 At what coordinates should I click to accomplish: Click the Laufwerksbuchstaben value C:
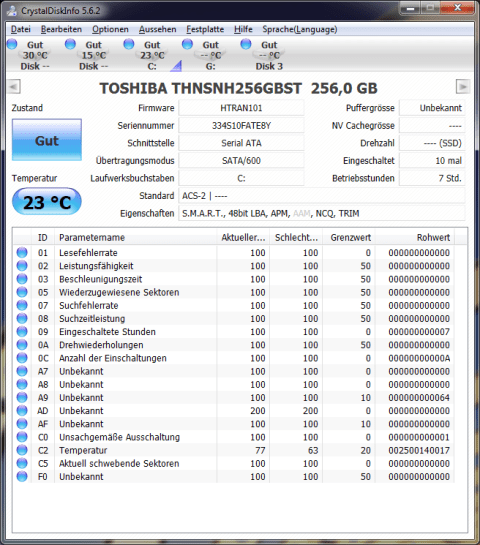click(241, 178)
